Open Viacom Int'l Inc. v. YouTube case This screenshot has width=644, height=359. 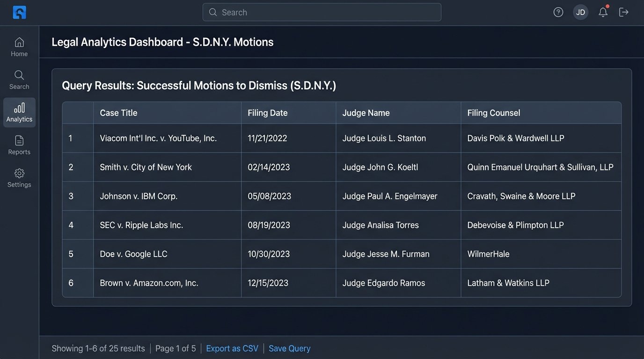coord(158,138)
